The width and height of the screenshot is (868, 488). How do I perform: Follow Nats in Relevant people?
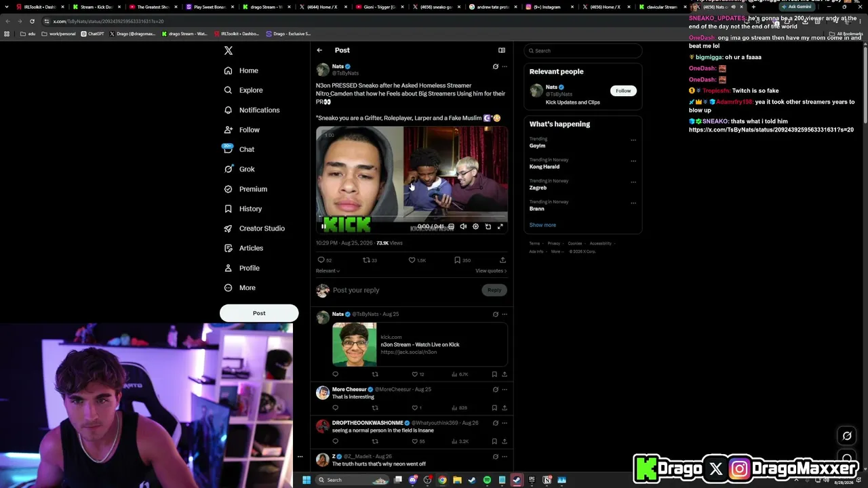(x=623, y=91)
